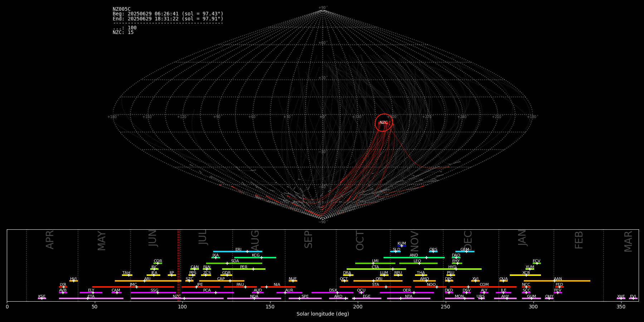The image size is (644, 322).
Task: Click the OER shower label
Action: [407, 291]
